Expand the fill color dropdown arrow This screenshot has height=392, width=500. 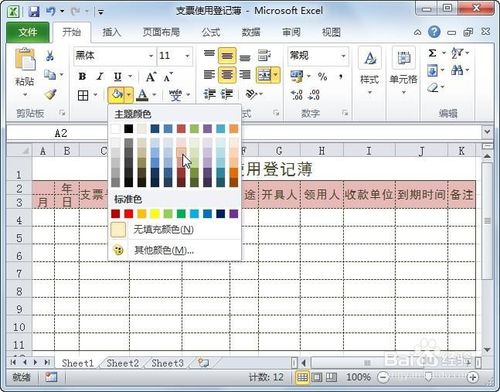(129, 95)
